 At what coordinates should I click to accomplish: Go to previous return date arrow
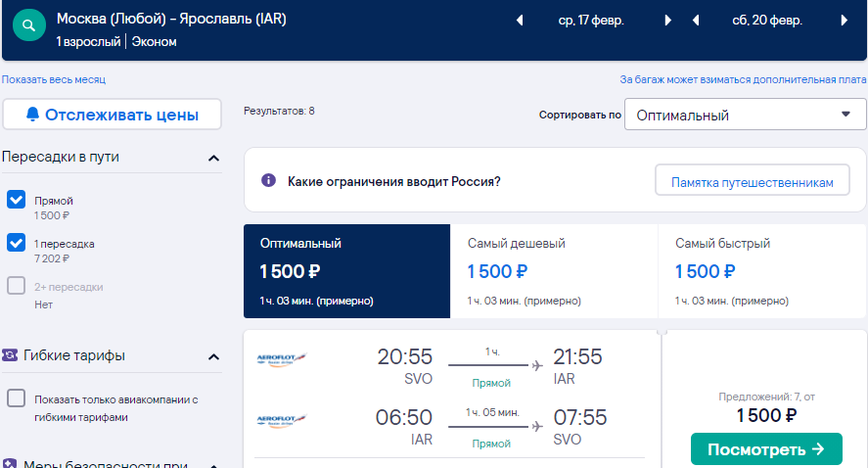696,21
